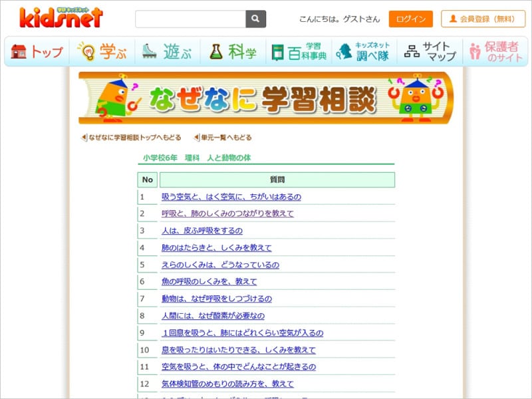Image resolution: width=532 pixels, height=399 pixels.
Task: Open question 3 人は、皮ふ呼吸をするの
Action: (202, 231)
